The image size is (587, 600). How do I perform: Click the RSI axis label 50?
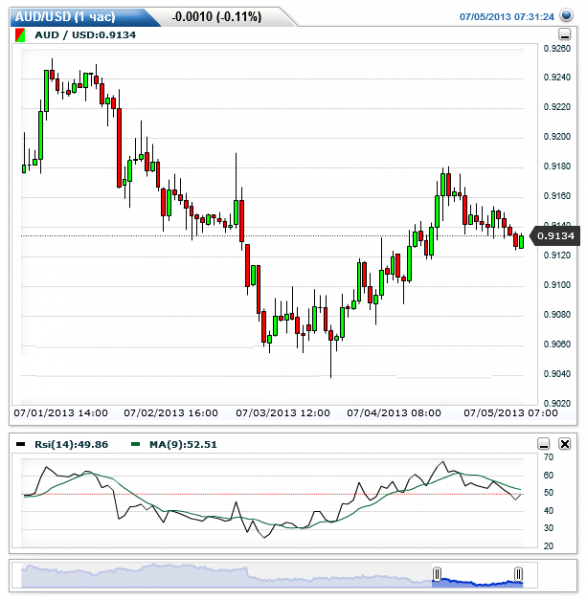point(549,492)
